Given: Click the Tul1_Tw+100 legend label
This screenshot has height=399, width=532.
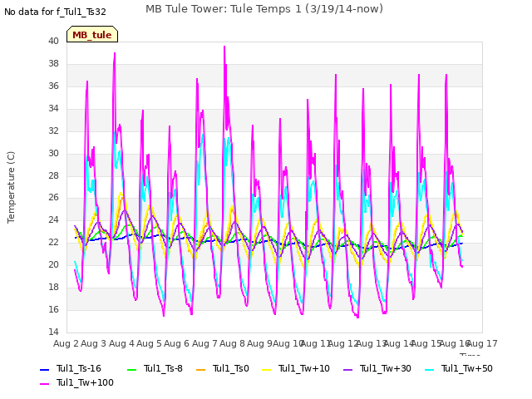Looking at the screenshot, I should click(85, 382).
